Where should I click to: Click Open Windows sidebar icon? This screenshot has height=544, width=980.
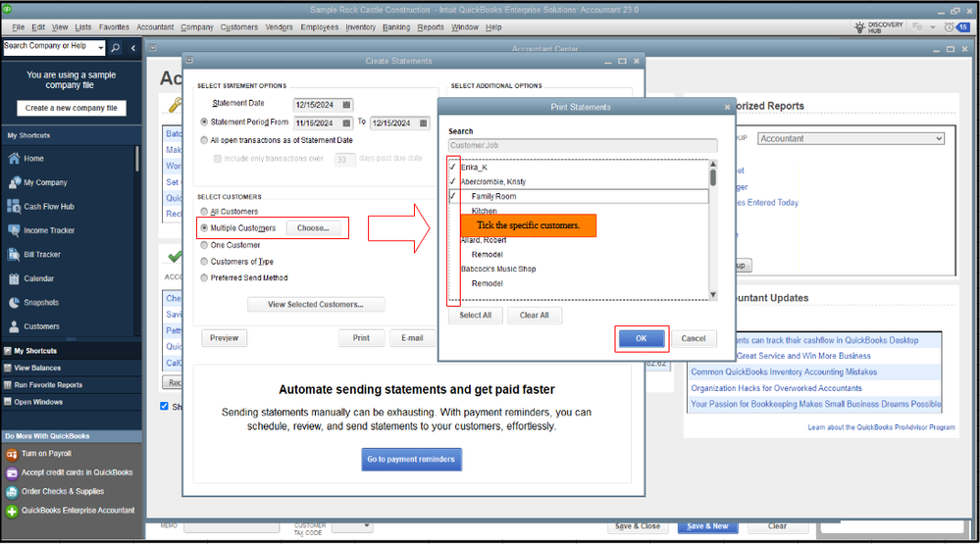[x=8, y=402]
